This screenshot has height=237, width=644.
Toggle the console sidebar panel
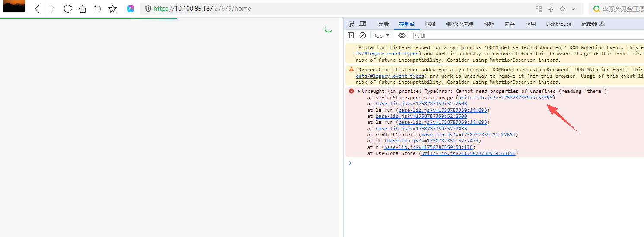[351, 35]
